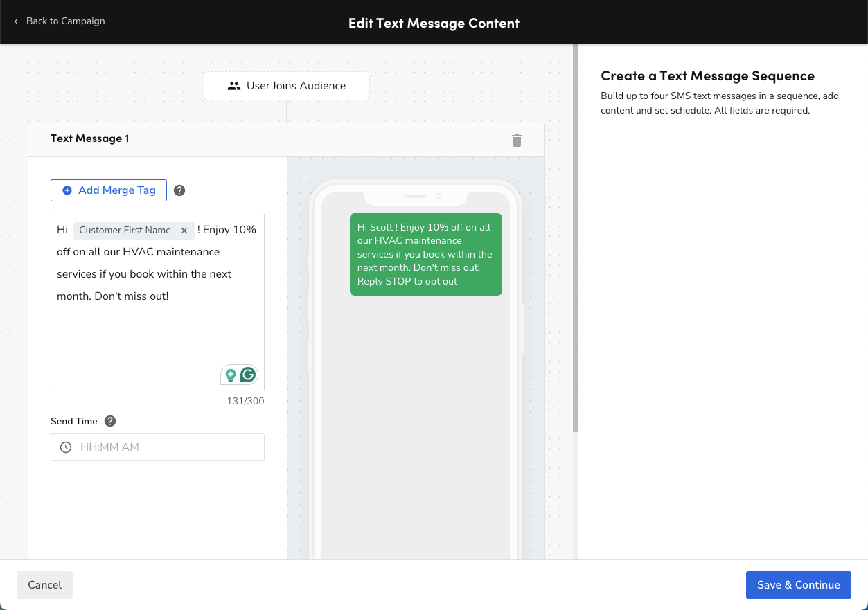Viewport: 868px width, 610px height.
Task: Click the Cancel button
Action: pos(44,584)
